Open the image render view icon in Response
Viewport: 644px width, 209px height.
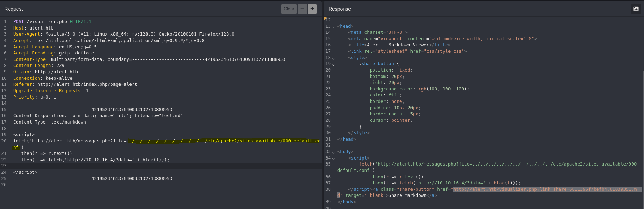point(636,9)
